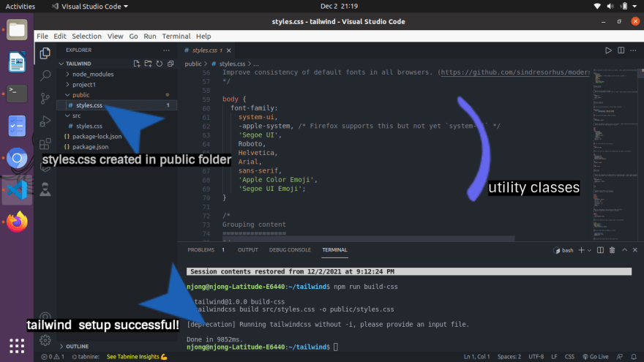The height and width of the screenshot is (362, 644).
Task: Click New Folder icon in Explorer header
Action: click(149, 64)
